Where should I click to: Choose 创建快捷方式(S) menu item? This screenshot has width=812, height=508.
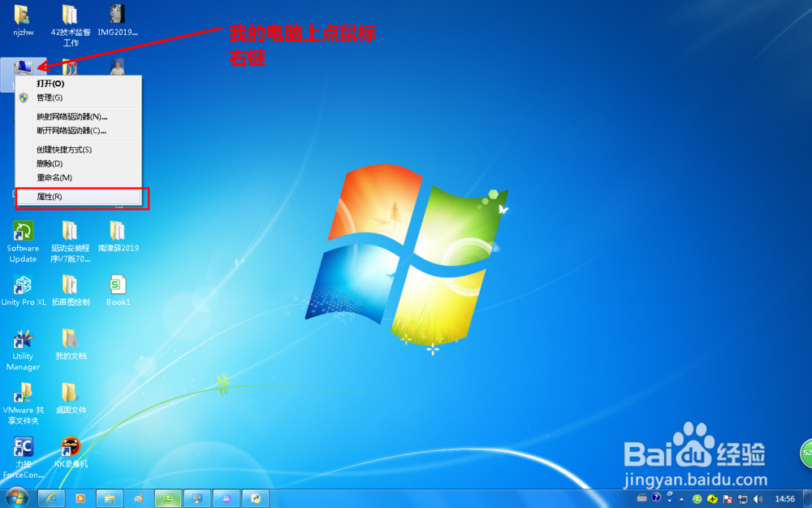[x=79, y=150]
